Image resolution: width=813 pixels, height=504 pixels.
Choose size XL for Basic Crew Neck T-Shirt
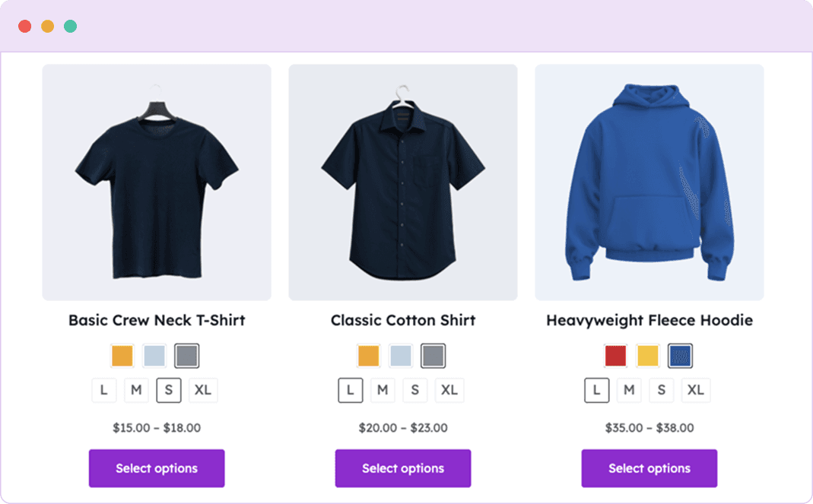pyautogui.click(x=203, y=391)
